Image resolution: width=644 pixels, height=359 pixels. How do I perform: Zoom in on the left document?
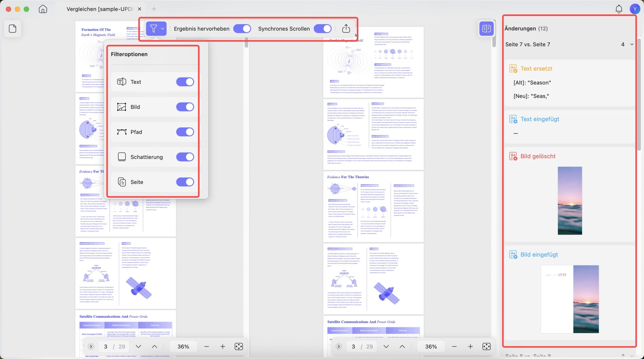pyautogui.click(x=223, y=346)
